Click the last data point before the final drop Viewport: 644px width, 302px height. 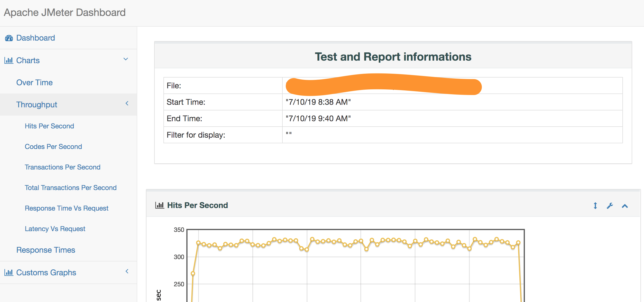coord(518,243)
